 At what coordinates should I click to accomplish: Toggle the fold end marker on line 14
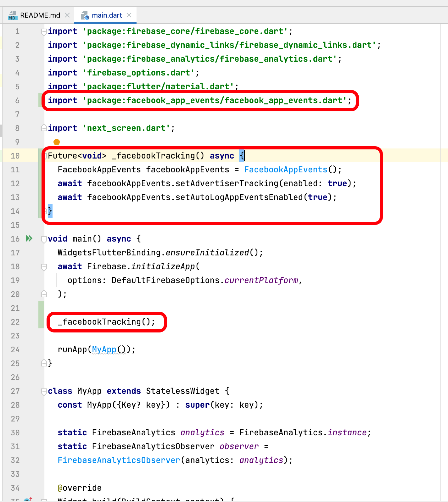click(x=45, y=211)
